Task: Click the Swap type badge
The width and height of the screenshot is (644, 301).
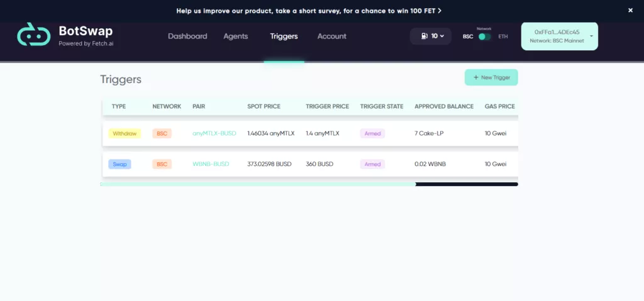Action: point(119,164)
